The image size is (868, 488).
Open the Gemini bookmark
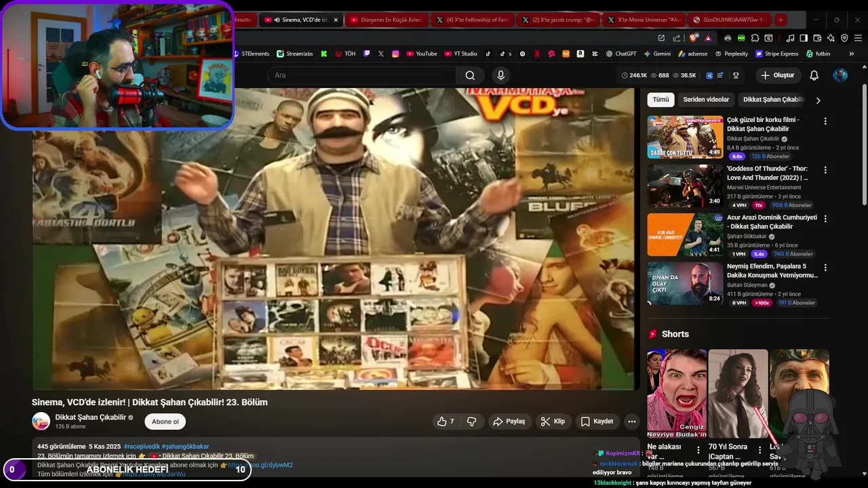click(x=657, y=54)
